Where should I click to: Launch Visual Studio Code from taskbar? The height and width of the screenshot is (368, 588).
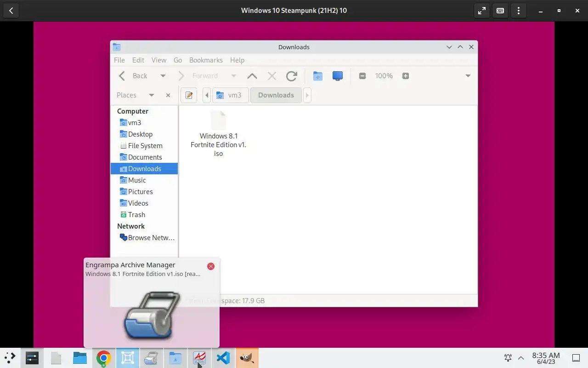click(223, 357)
